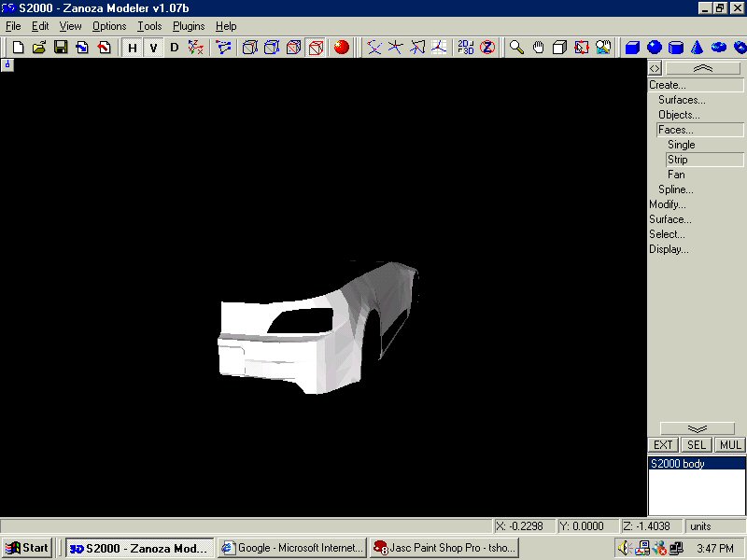Click the New file icon
Image resolution: width=747 pixels, height=560 pixels.
[18, 47]
